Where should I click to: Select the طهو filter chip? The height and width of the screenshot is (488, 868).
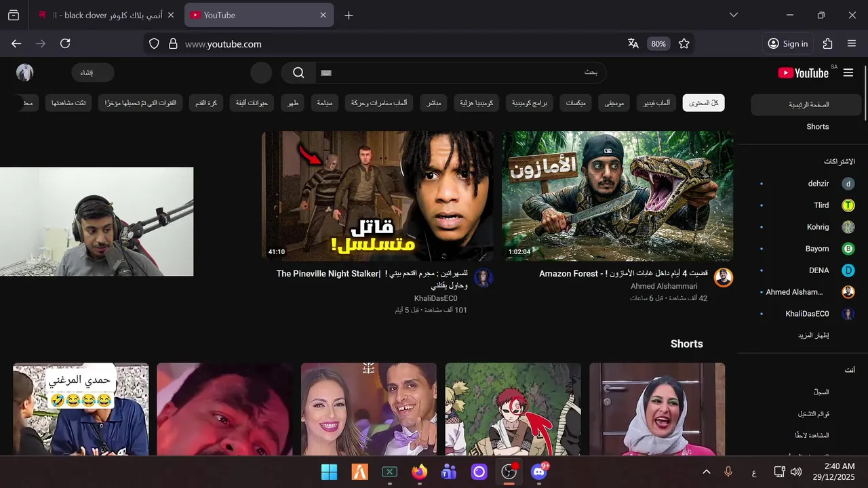click(293, 103)
